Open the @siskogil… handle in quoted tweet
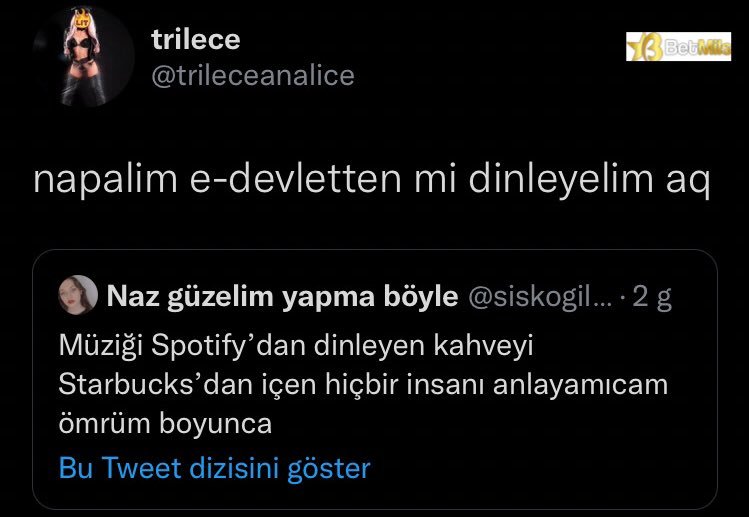The width and height of the screenshot is (749, 517). pos(536,296)
